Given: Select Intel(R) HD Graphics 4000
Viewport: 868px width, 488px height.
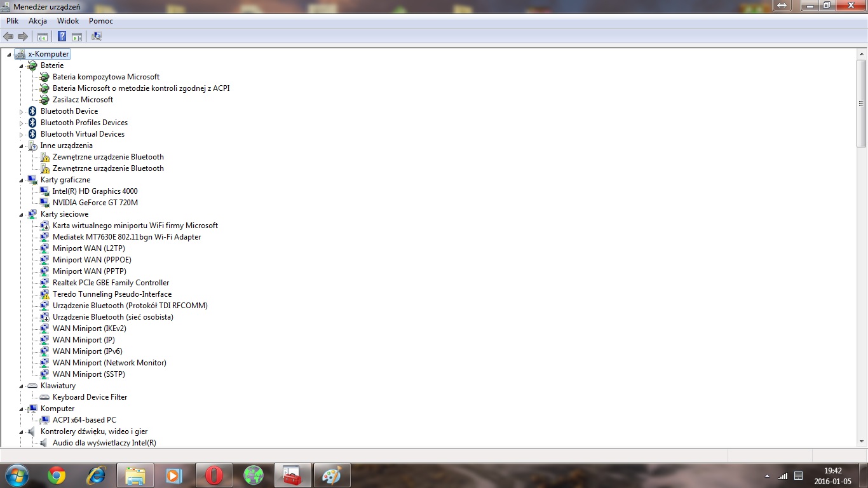Looking at the screenshot, I should 95,191.
